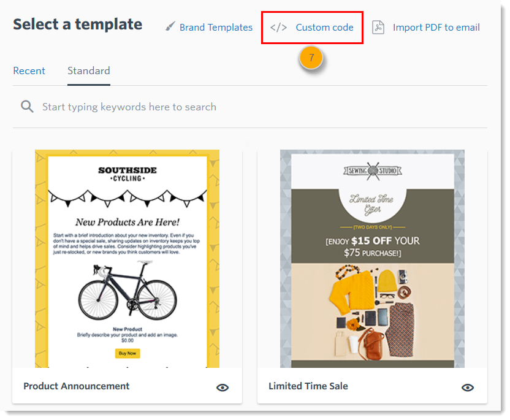The image size is (510, 420).
Task: Preview the Limited Time Sale template via eye icon
Action: 468,387
